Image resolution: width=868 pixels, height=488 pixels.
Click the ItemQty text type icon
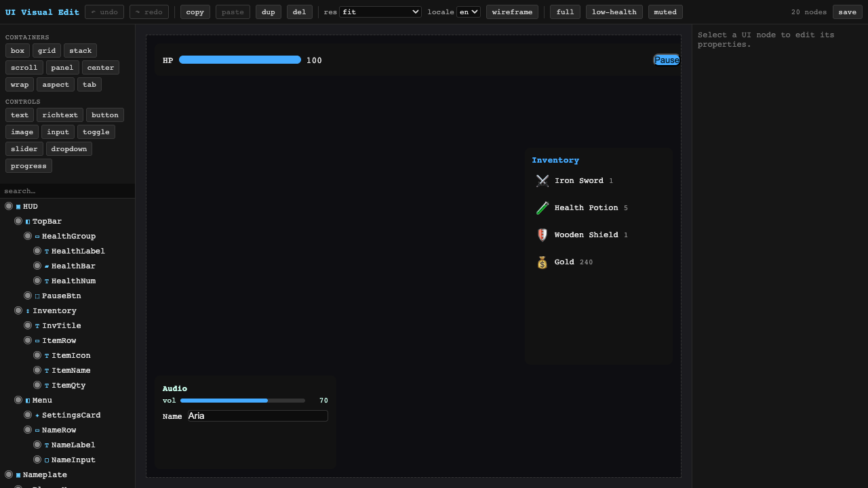(x=47, y=386)
